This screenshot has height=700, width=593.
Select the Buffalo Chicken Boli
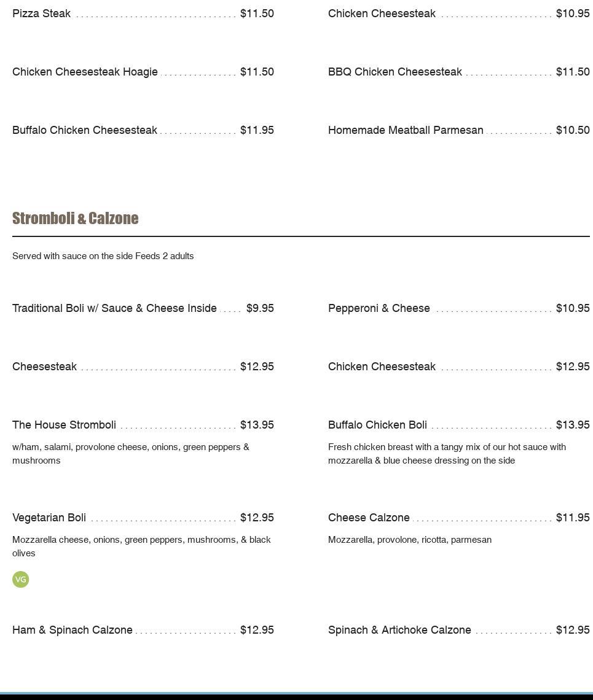[377, 425]
